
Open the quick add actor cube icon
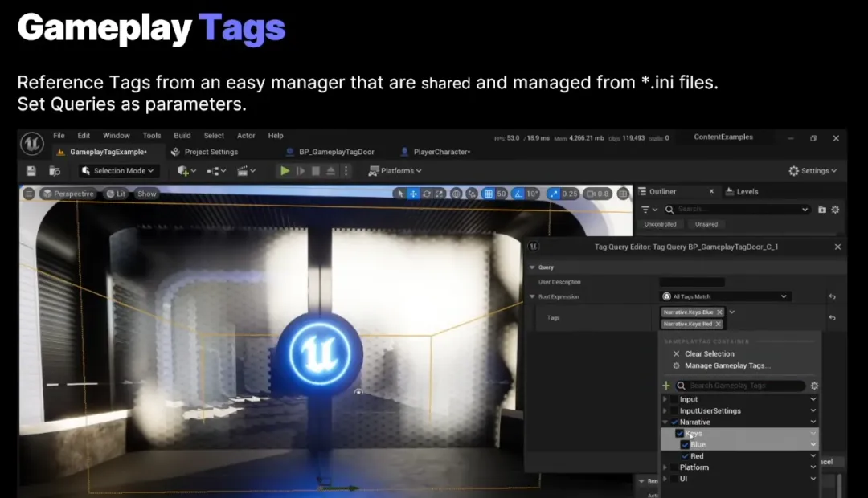pyautogui.click(x=186, y=171)
